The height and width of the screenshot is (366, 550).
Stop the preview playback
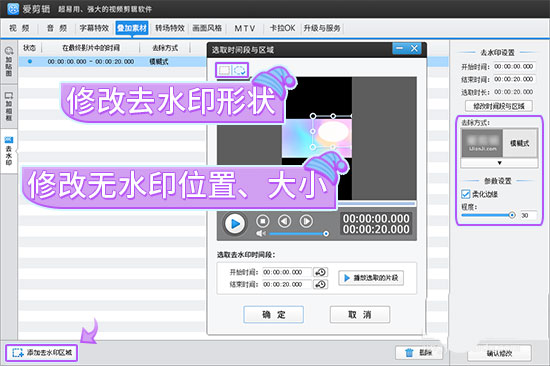point(263,221)
